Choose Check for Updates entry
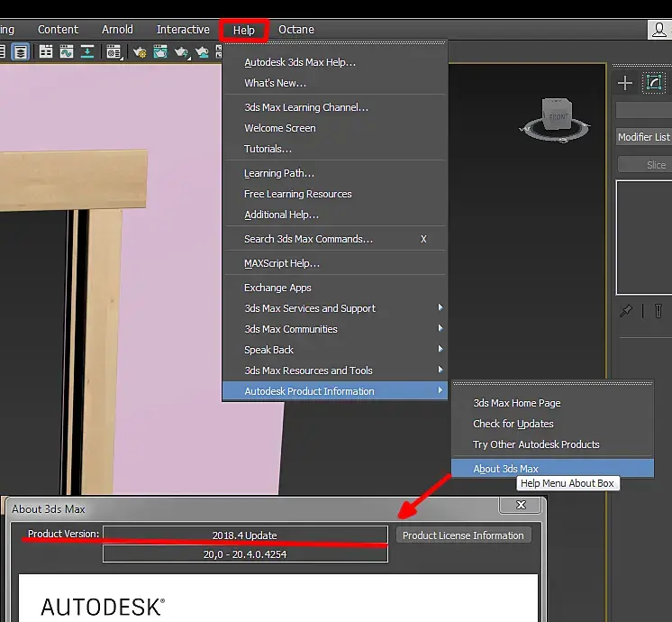Viewport: 672px width, 622px height. click(552, 424)
